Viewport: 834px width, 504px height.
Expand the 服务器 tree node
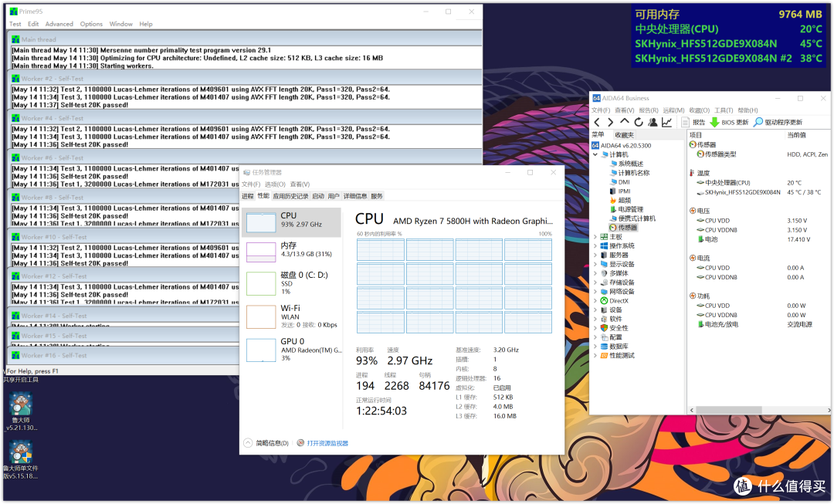[595, 255]
